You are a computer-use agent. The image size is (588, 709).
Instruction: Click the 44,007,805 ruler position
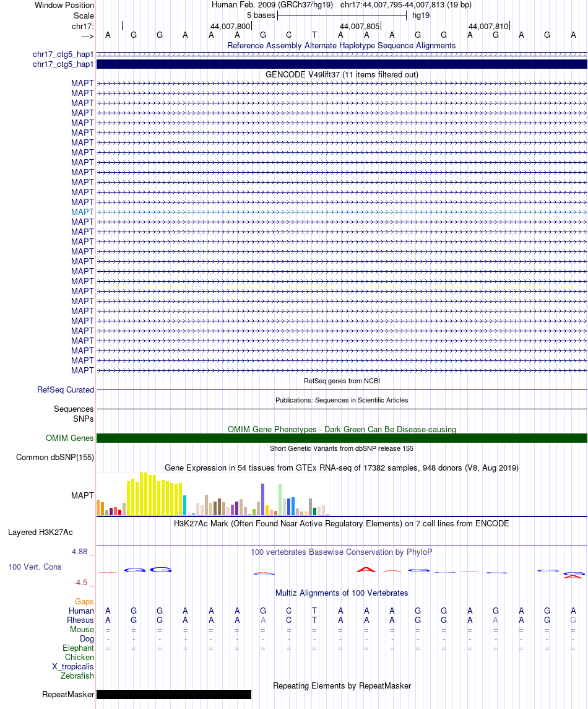[360, 26]
